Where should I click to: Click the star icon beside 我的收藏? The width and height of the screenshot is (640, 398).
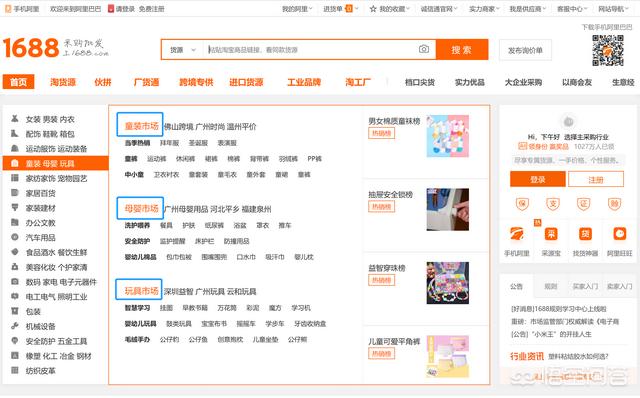coord(373,9)
